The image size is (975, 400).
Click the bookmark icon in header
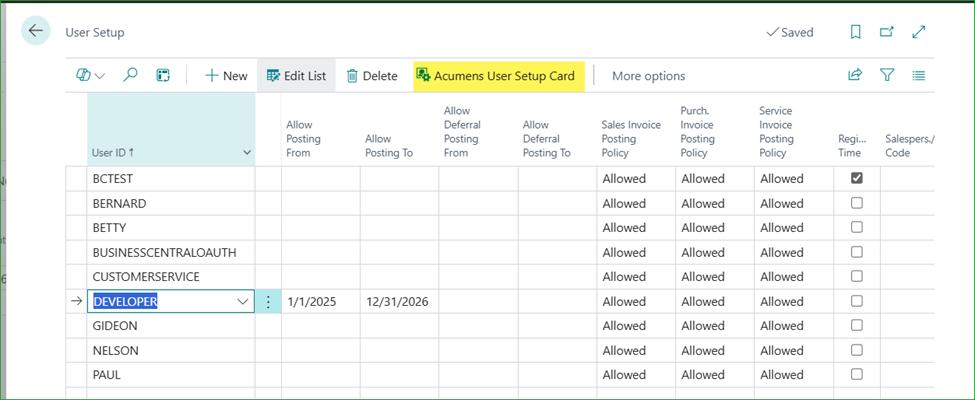pyautogui.click(x=856, y=32)
